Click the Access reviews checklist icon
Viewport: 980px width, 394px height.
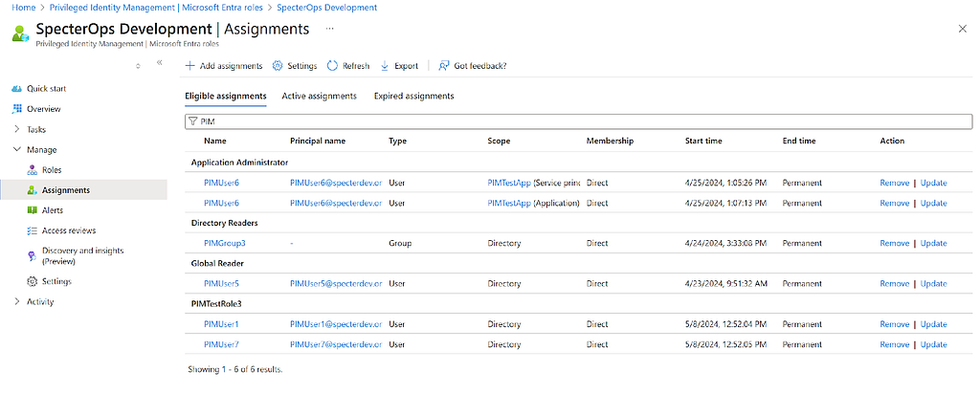tap(33, 230)
